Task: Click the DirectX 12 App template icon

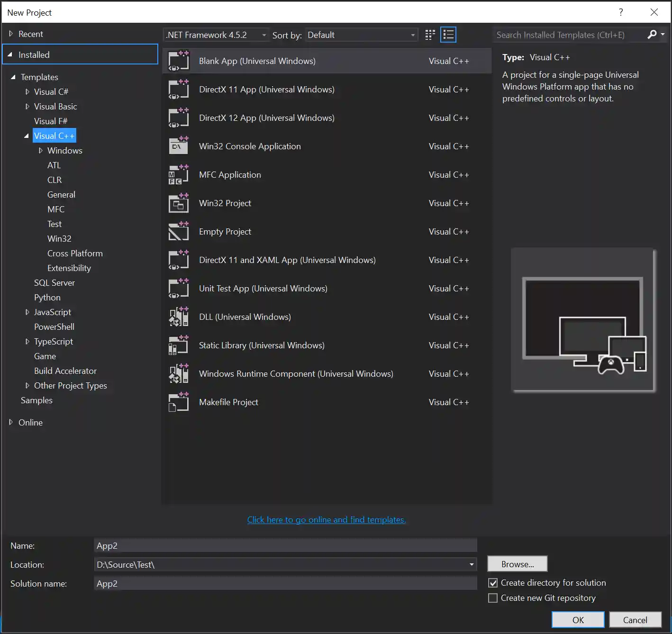Action: 178,118
